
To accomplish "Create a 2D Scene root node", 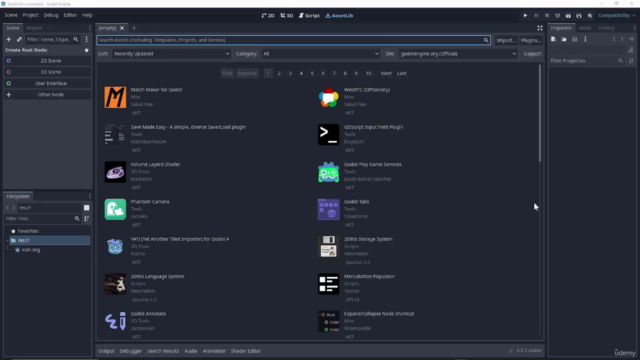I will coord(47,61).
